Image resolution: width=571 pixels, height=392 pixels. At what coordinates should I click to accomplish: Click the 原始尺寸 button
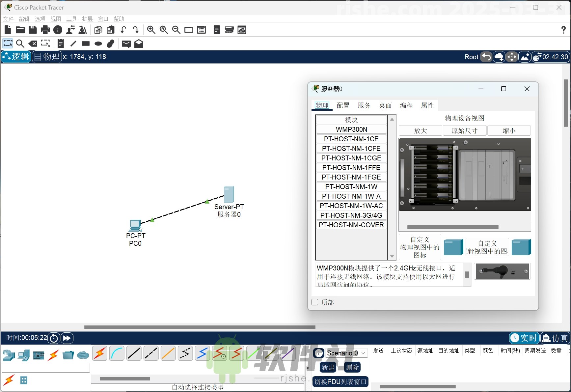(x=465, y=131)
